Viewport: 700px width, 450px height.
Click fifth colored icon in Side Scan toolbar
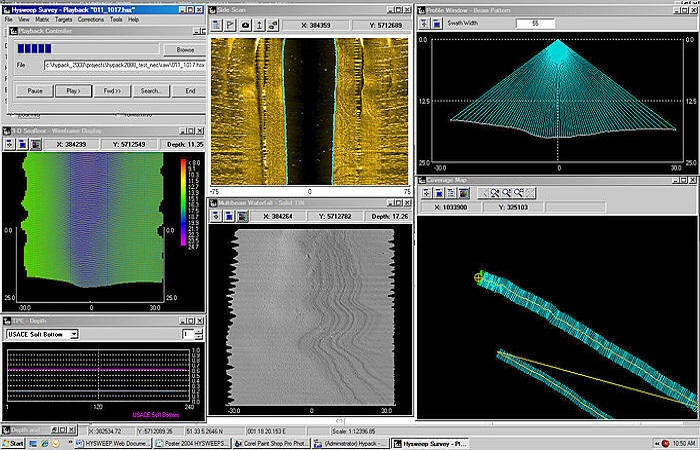pyautogui.click(x=273, y=25)
